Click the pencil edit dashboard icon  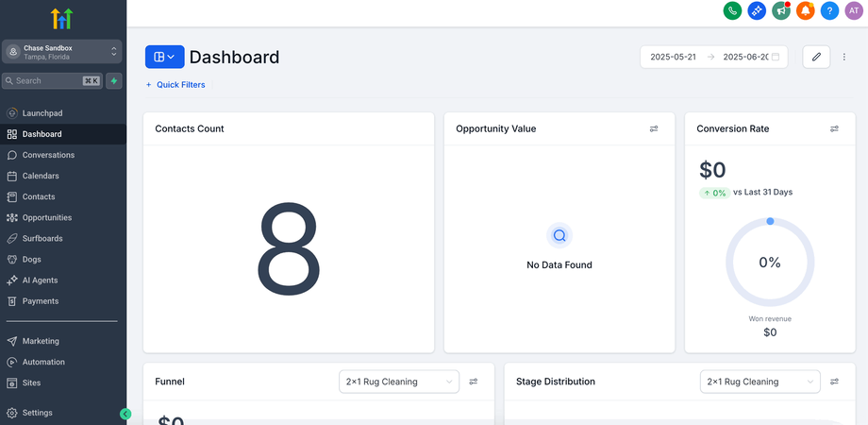(816, 57)
